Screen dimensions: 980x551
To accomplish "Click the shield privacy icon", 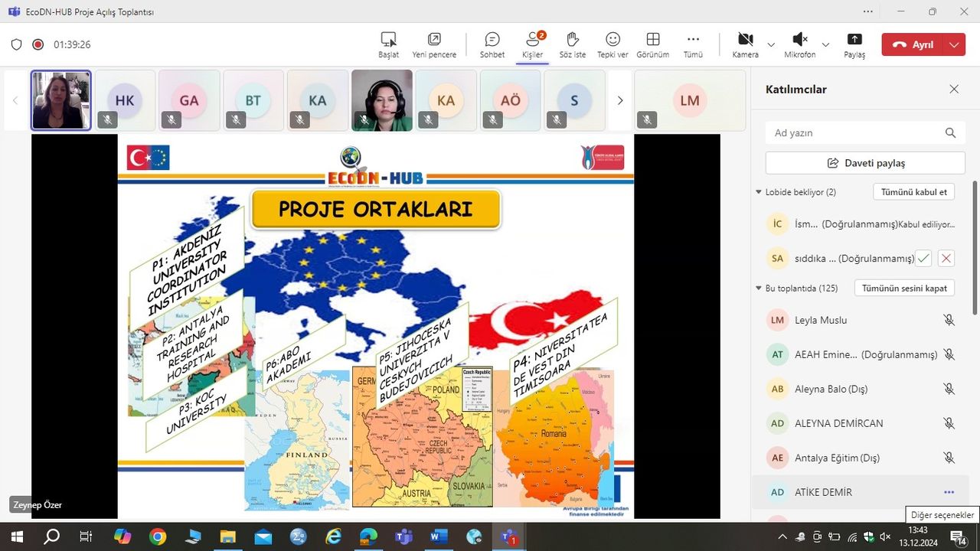I will pyautogui.click(x=16, y=44).
